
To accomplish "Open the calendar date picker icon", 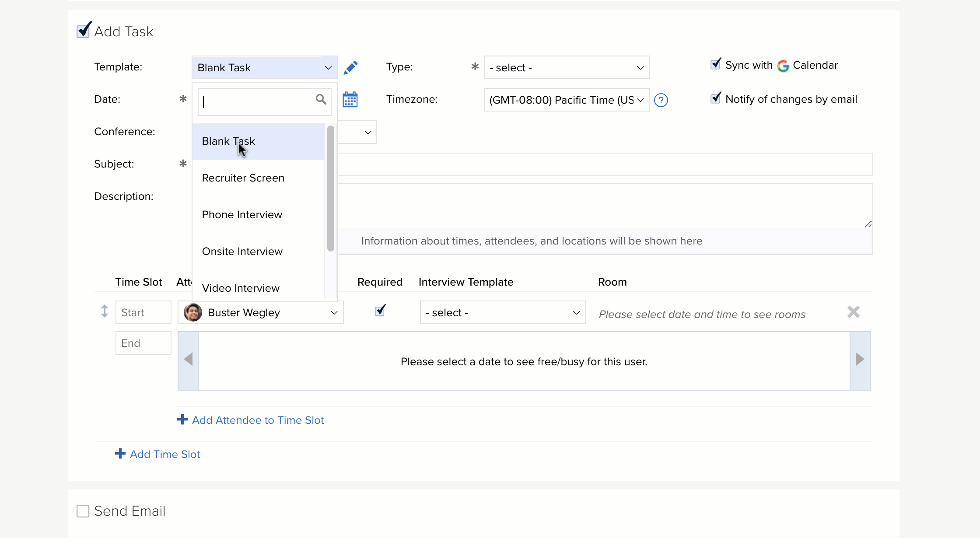I will coord(350,100).
